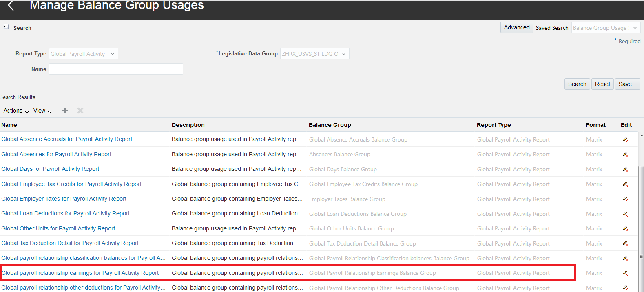Collapse the Search section
This screenshot has height=292, width=644.
click(6, 27)
